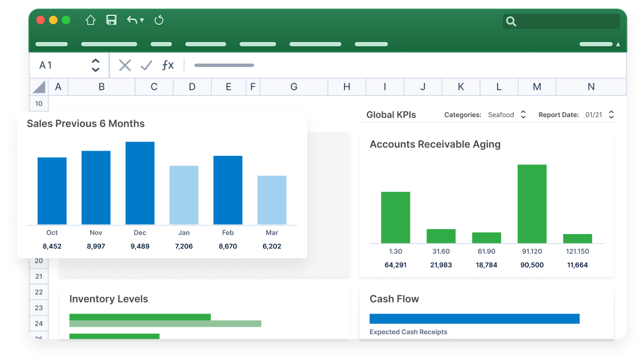The width and height of the screenshot is (644, 364).
Task: Expand the Name Box A1 stepper
Action: tap(95, 65)
